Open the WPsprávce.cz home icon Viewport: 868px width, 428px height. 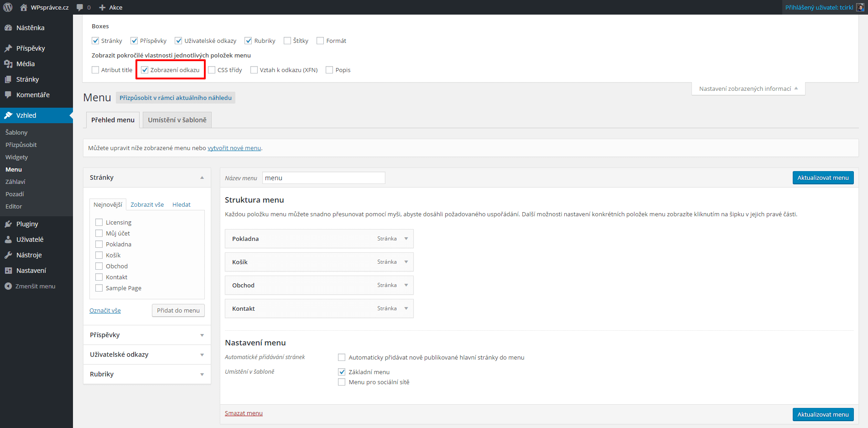coord(24,7)
